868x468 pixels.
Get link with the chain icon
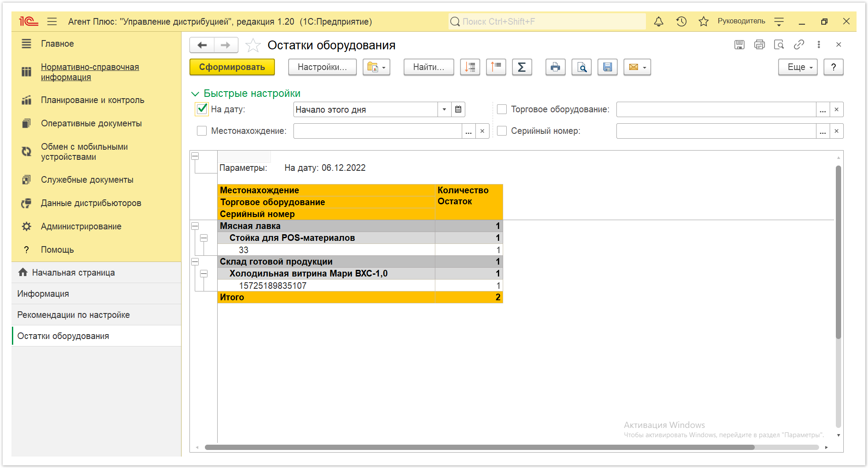799,44
